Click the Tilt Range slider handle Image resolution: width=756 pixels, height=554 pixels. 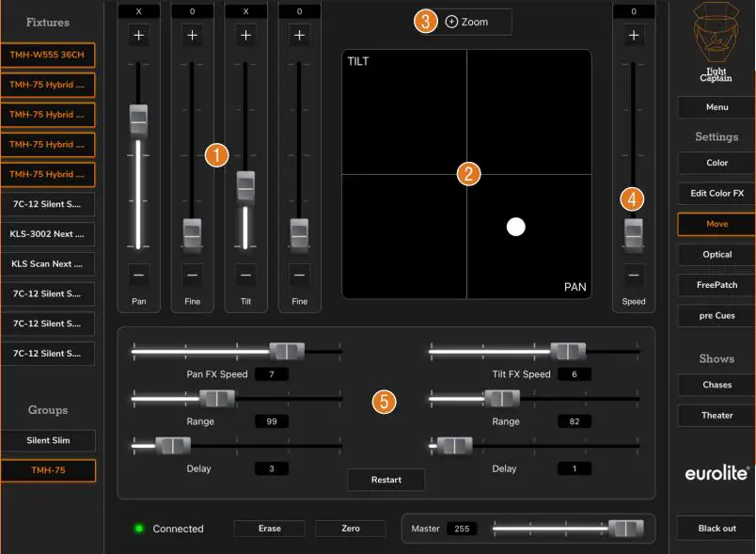point(502,398)
